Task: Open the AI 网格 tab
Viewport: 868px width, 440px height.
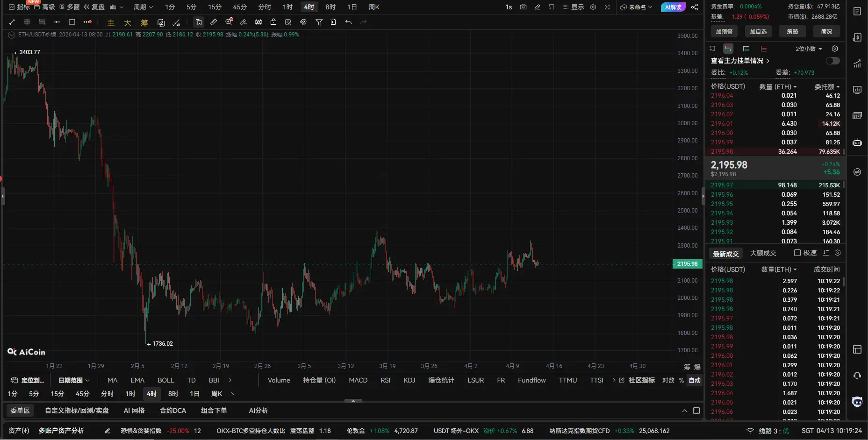Action: coord(134,411)
